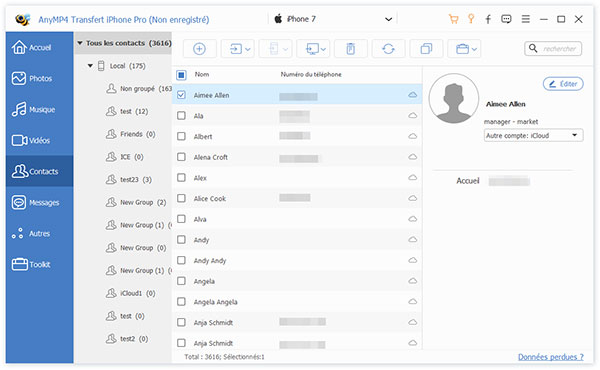Image resolution: width=600 pixels, height=370 pixels.
Task: Select the Andy contact name
Action: pyautogui.click(x=201, y=240)
